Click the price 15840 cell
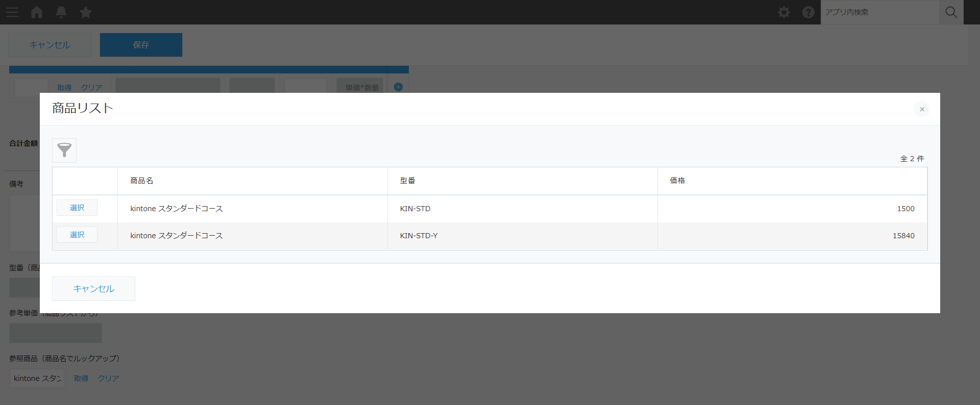This screenshot has width=980, height=405. (x=792, y=236)
